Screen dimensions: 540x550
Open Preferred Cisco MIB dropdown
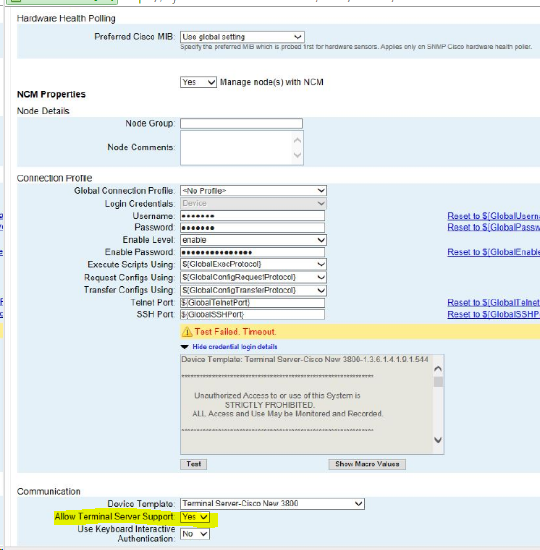pos(242,37)
